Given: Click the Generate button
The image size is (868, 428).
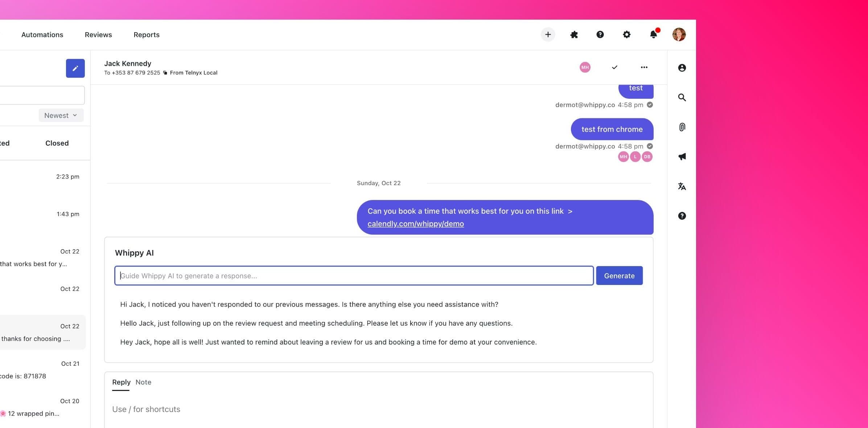Looking at the screenshot, I should 619,276.
